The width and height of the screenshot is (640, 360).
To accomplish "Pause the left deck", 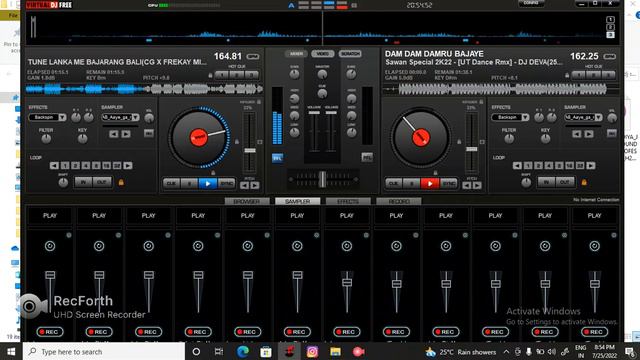I will point(189,184).
